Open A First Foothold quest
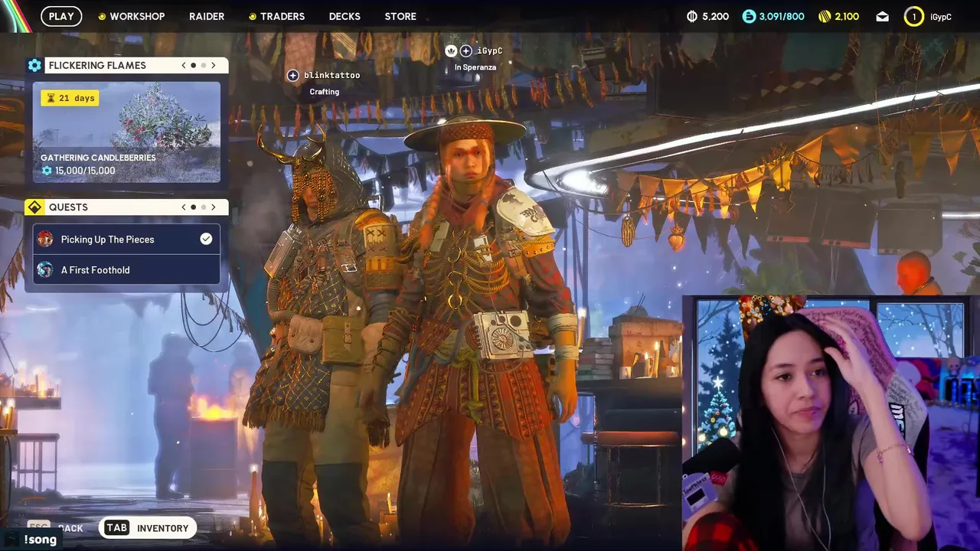 tap(126, 269)
